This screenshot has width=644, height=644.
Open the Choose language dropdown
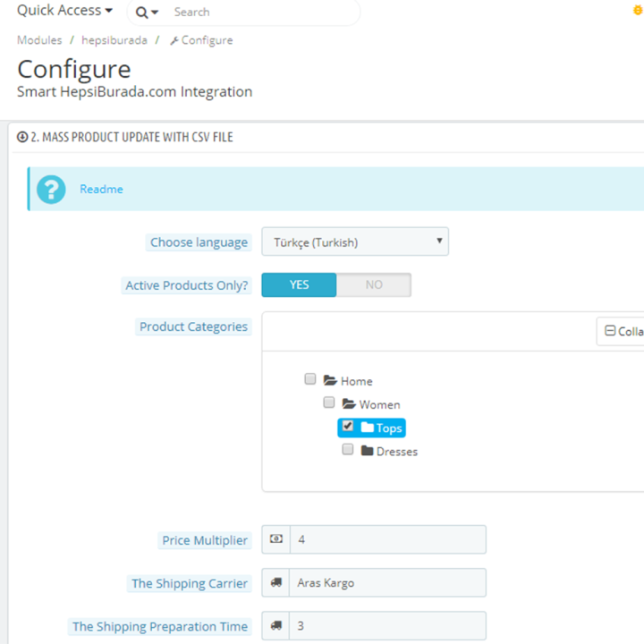point(355,241)
